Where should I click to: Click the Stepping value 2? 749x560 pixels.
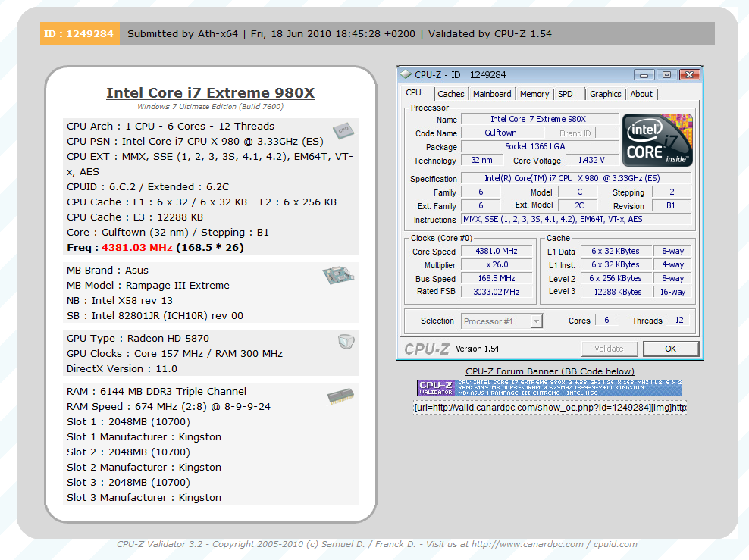coord(672,192)
